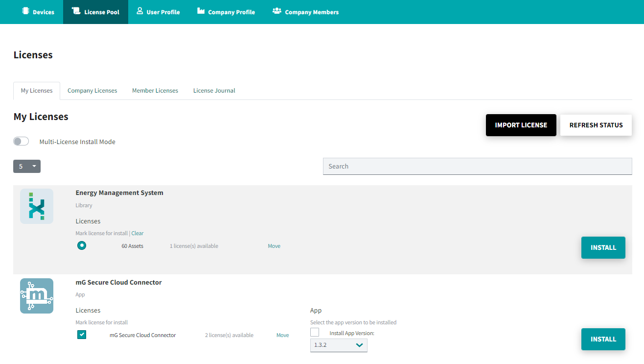644x364 pixels.
Task: Click the mG Secure Cloud Connector logo
Action: coord(37,296)
